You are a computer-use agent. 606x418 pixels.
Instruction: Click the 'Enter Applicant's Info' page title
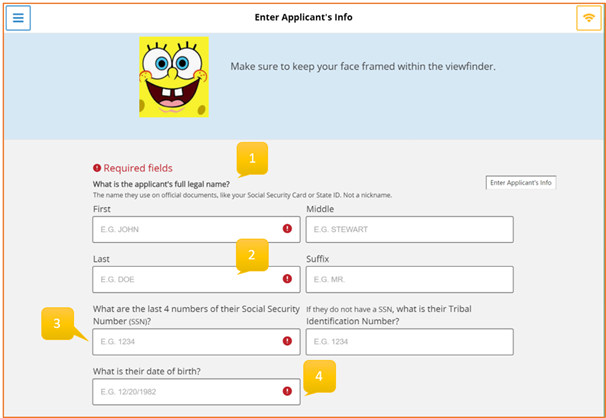tap(303, 17)
